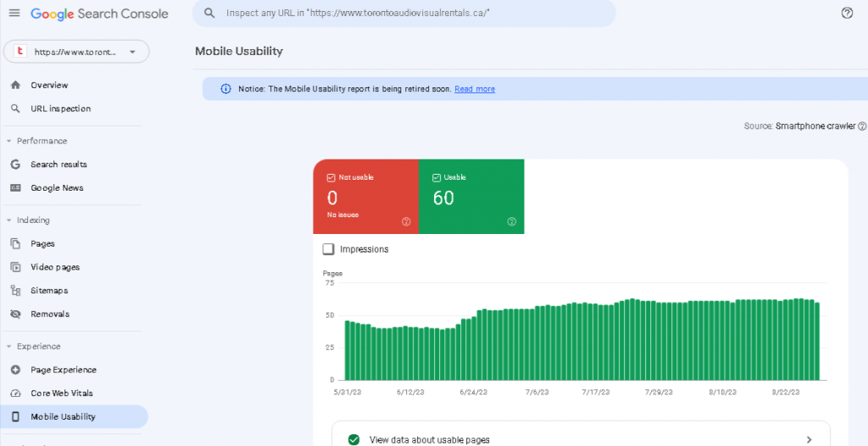Click the Removals crossed-eye icon
Screen dimensions: 868x446
tap(15, 314)
